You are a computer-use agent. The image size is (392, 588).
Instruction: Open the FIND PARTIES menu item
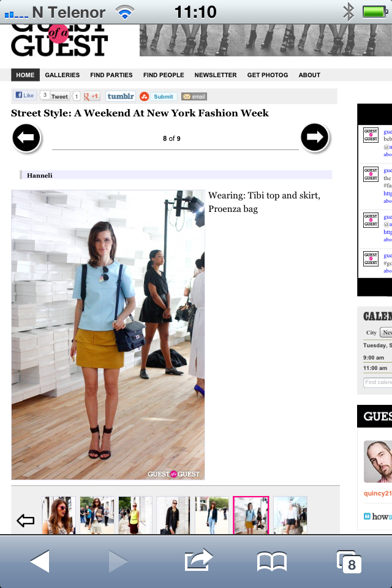[111, 75]
